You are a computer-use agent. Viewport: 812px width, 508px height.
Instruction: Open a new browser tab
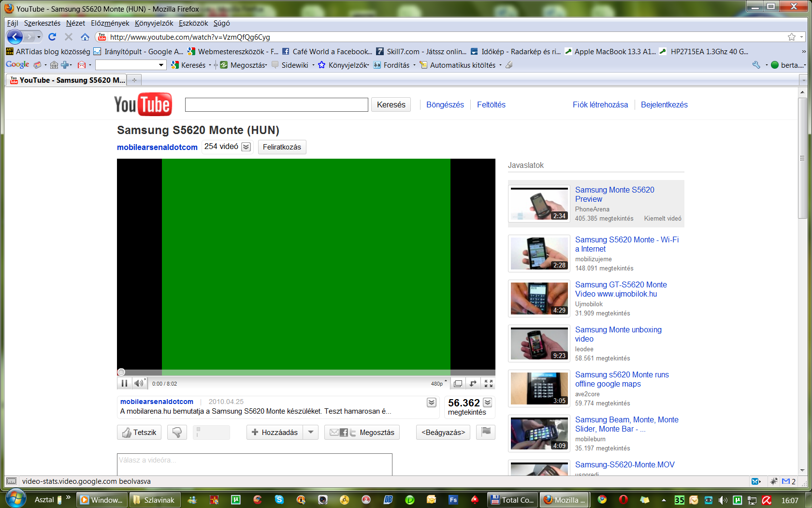[134, 80]
